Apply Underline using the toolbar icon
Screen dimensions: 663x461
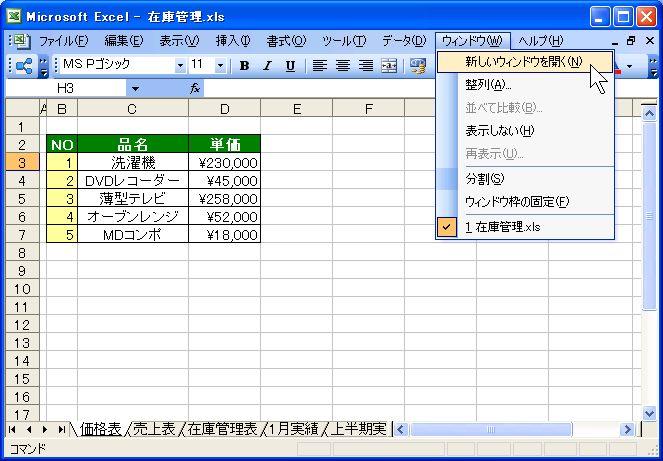(290, 66)
